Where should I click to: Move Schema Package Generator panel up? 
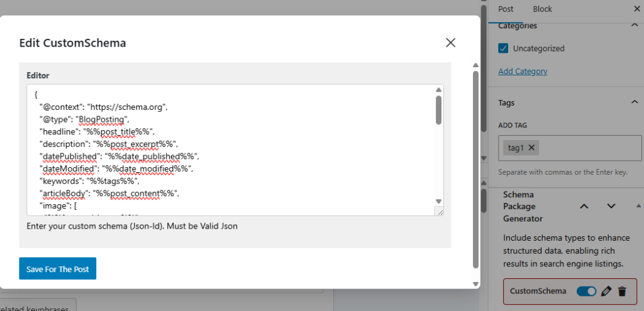[x=584, y=206]
